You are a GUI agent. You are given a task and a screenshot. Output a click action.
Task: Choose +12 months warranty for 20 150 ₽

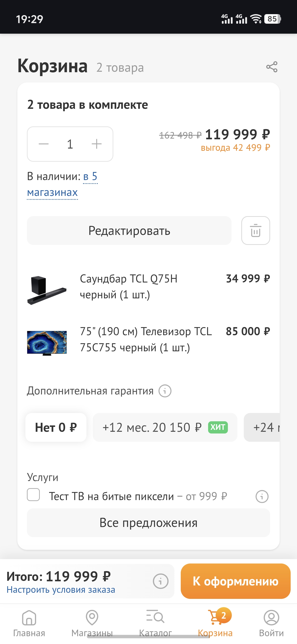tap(165, 427)
